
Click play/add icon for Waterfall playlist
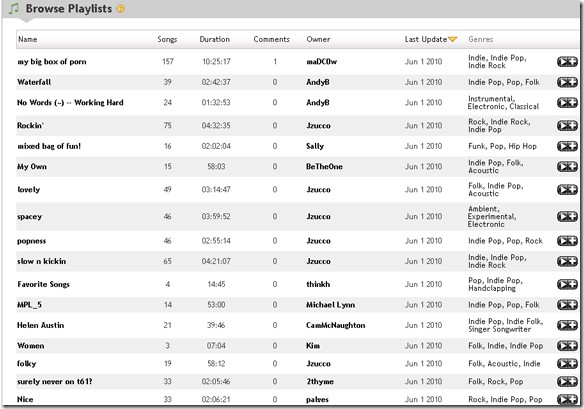pyautogui.click(x=567, y=82)
